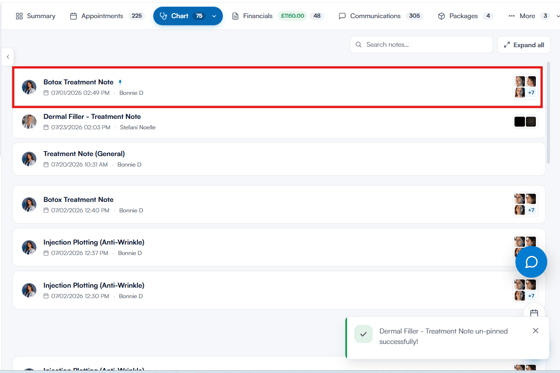This screenshot has width=560, height=373.
Task: Click the Communications speech bubble icon
Action: coord(342,16)
